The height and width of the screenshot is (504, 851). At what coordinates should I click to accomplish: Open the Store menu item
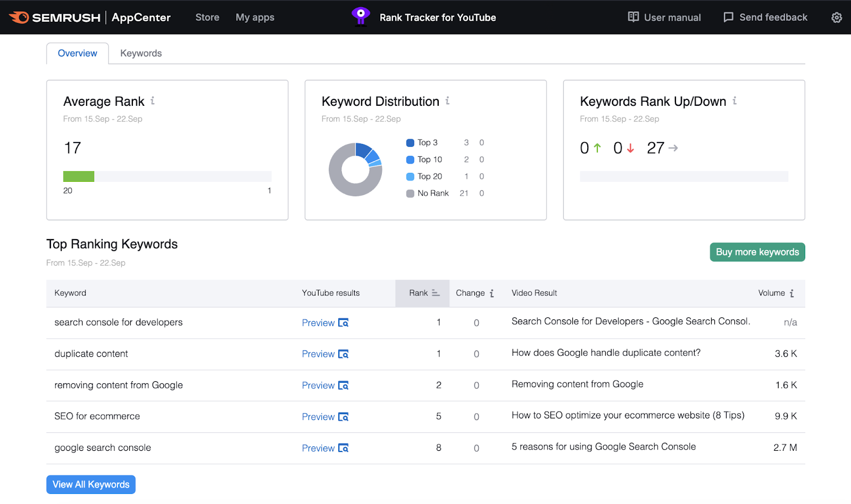207,17
